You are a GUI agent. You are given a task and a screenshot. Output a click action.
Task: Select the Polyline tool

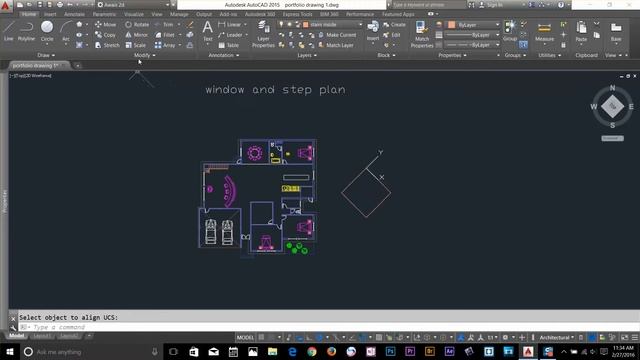click(x=26, y=31)
